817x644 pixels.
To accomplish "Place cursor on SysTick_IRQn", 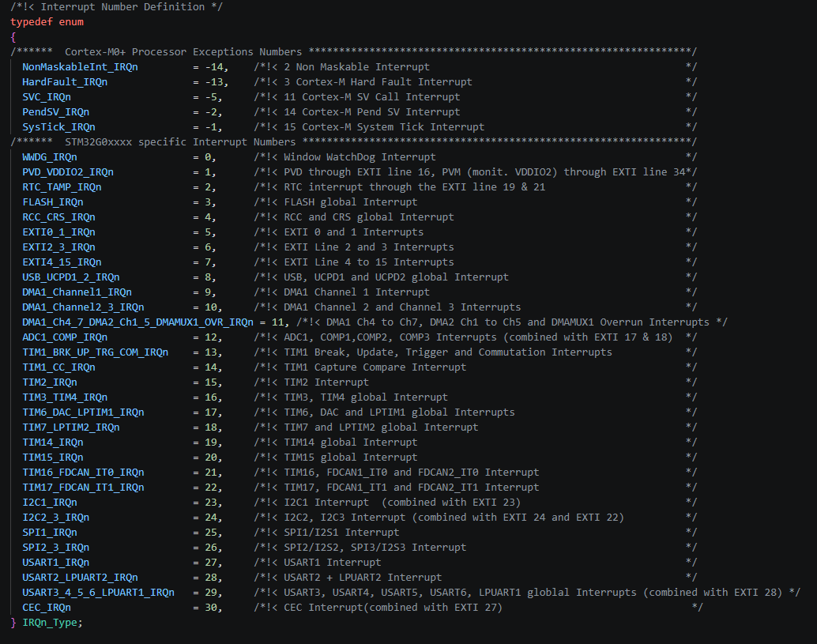I will pos(58,128).
